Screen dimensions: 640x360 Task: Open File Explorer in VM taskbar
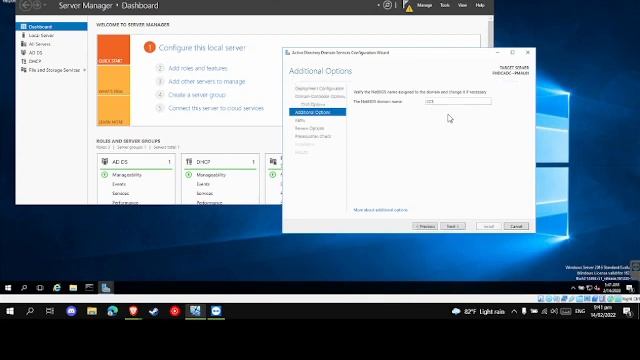(x=73, y=288)
